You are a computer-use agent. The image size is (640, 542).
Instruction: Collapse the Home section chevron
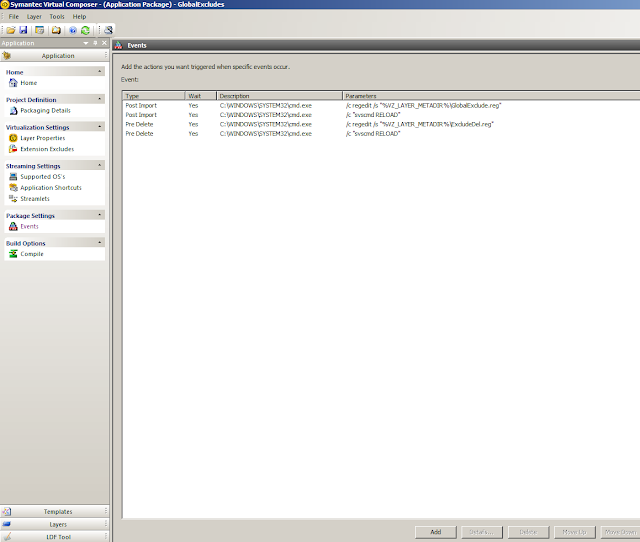pos(100,71)
